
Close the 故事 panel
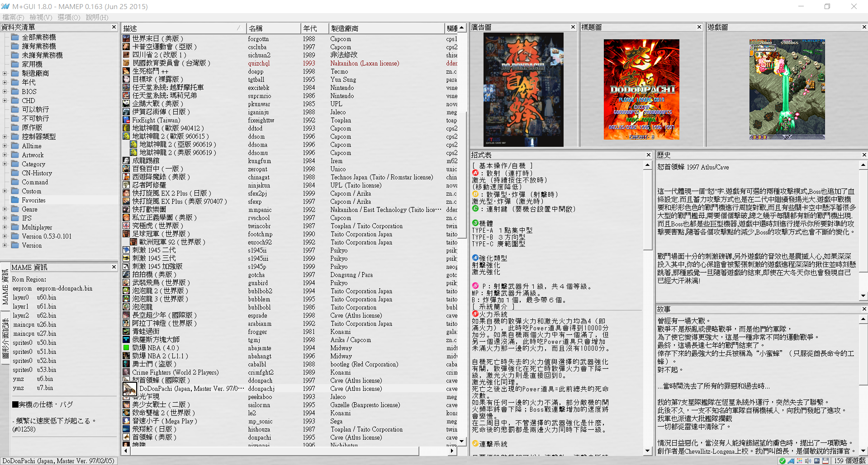(x=864, y=309)
